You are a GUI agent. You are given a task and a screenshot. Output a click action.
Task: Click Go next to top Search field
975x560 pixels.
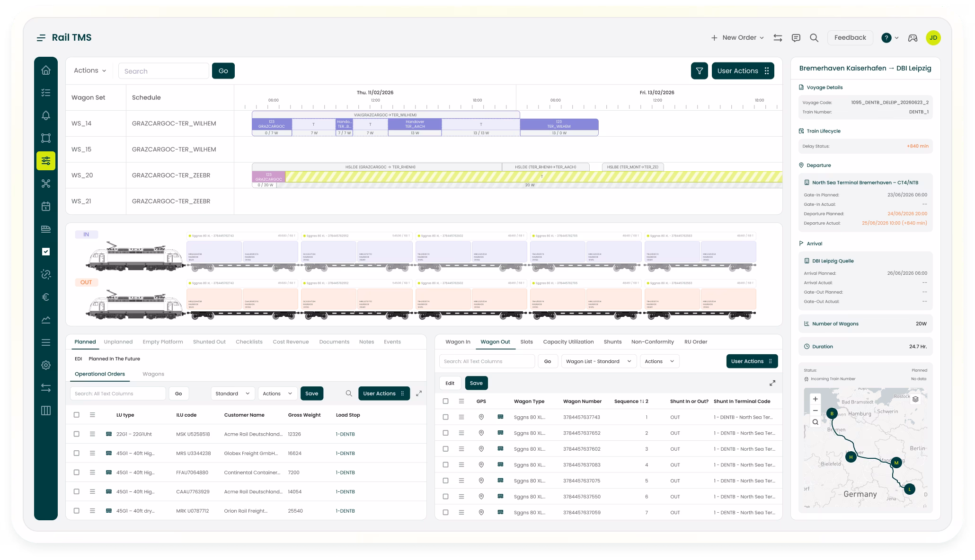tap(223, 71)
